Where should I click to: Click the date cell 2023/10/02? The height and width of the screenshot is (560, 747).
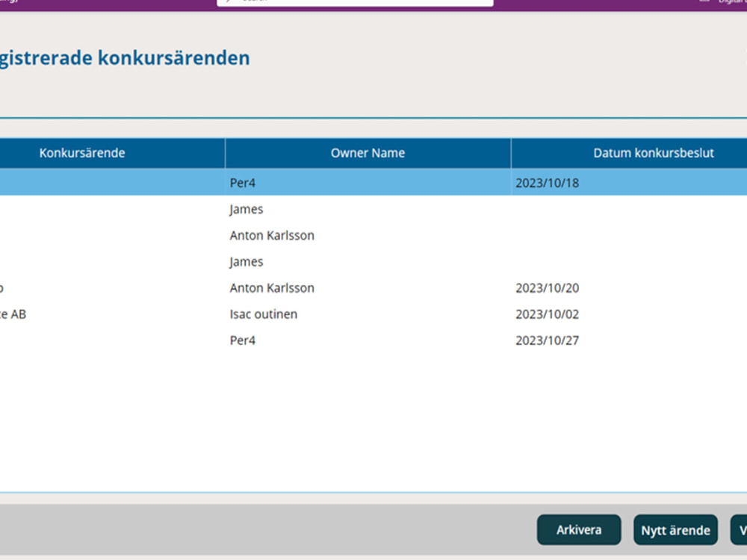coord(547,314)
